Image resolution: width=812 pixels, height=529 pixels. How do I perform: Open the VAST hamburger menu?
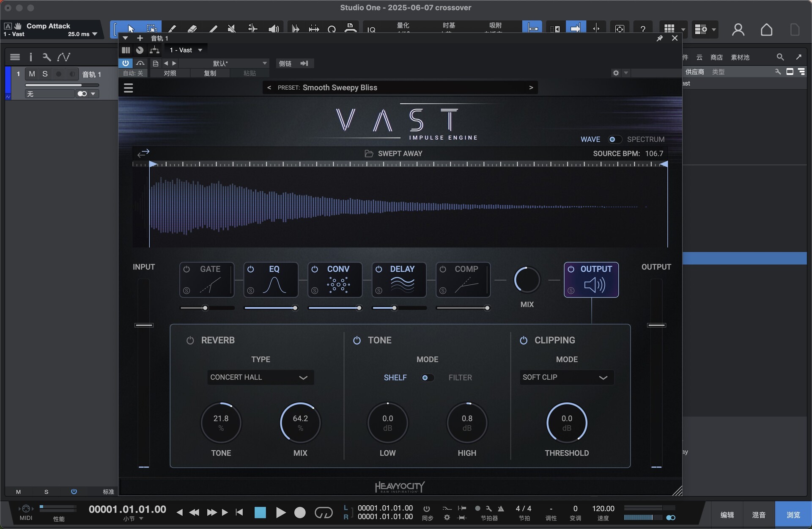tap(129, 88)
